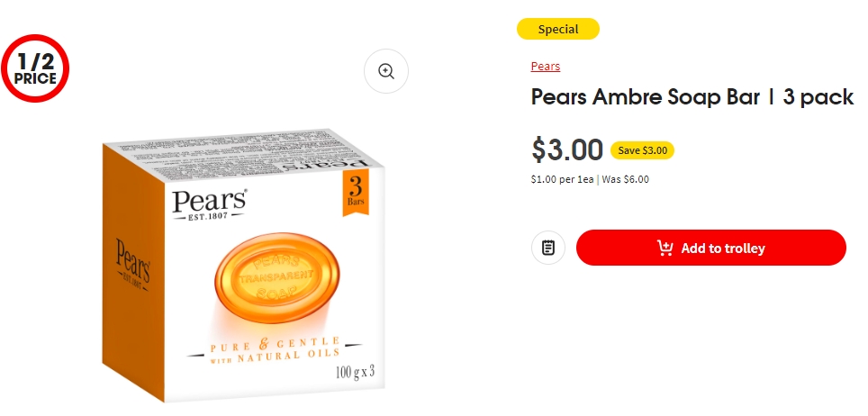This screenshot has height=416, width=868.
Task: Click the Save $3.00 yellow badge
Action: (x=642, y=150)
